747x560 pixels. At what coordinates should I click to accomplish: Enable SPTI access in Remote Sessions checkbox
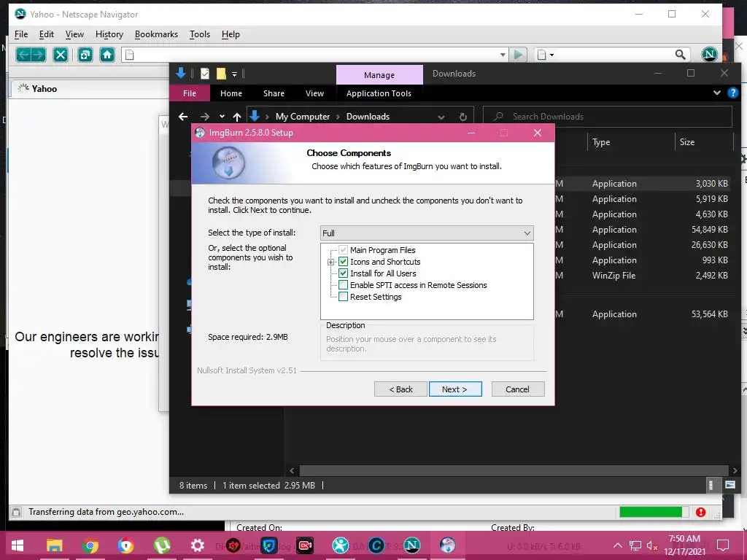point(343,285)
